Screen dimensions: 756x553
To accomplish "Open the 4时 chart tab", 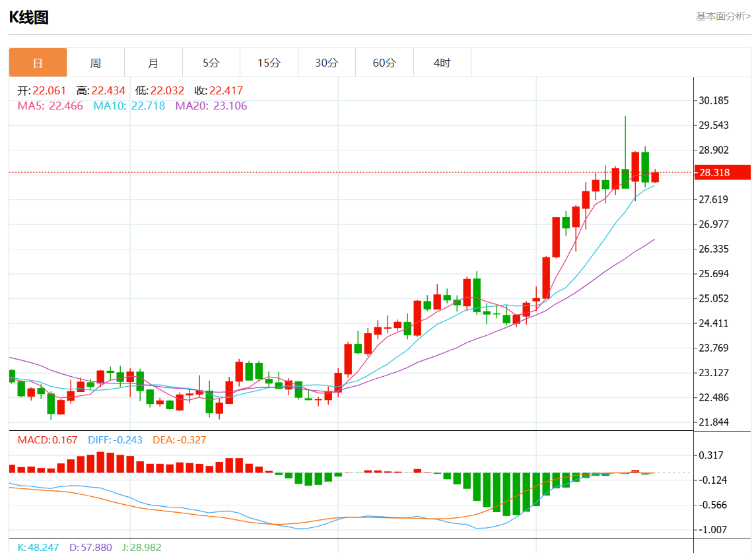I will coord(442,63).
